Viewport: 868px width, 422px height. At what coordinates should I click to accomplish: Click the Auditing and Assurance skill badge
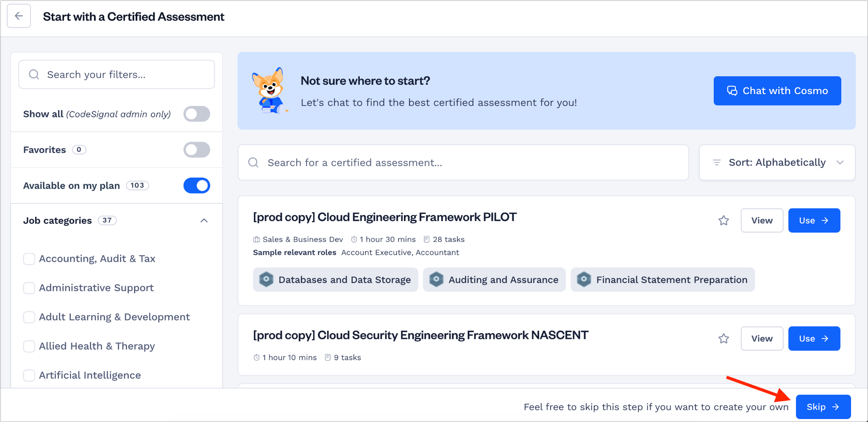point(494,280)
